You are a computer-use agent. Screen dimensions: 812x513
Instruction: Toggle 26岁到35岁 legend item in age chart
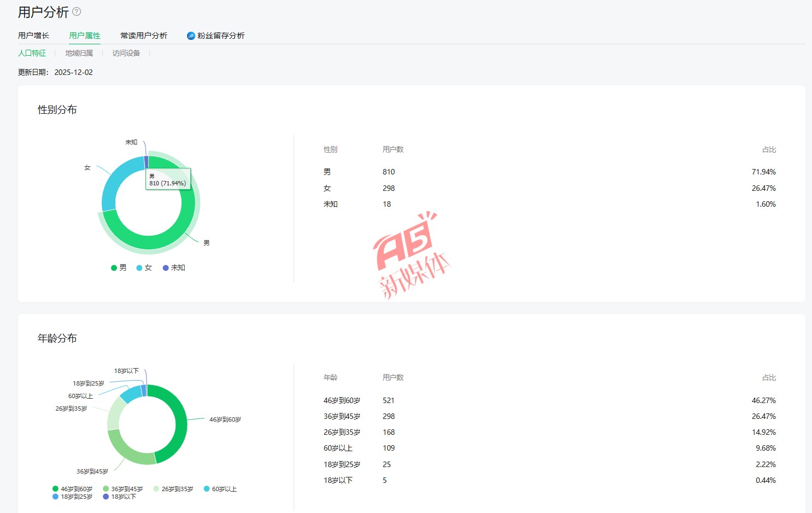tap(173, 489)
